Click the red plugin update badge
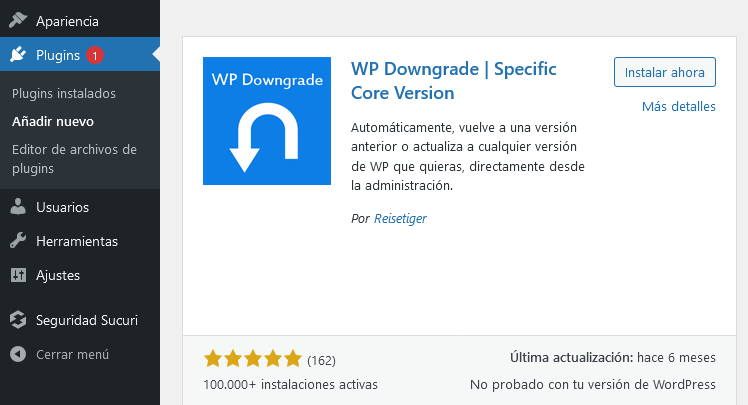 pyautogui.click(x=95, y=55)
